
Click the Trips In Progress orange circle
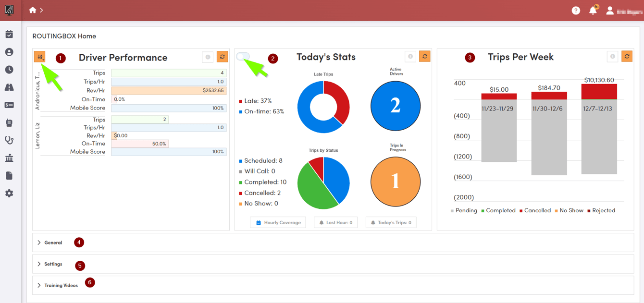click(396, 182)
